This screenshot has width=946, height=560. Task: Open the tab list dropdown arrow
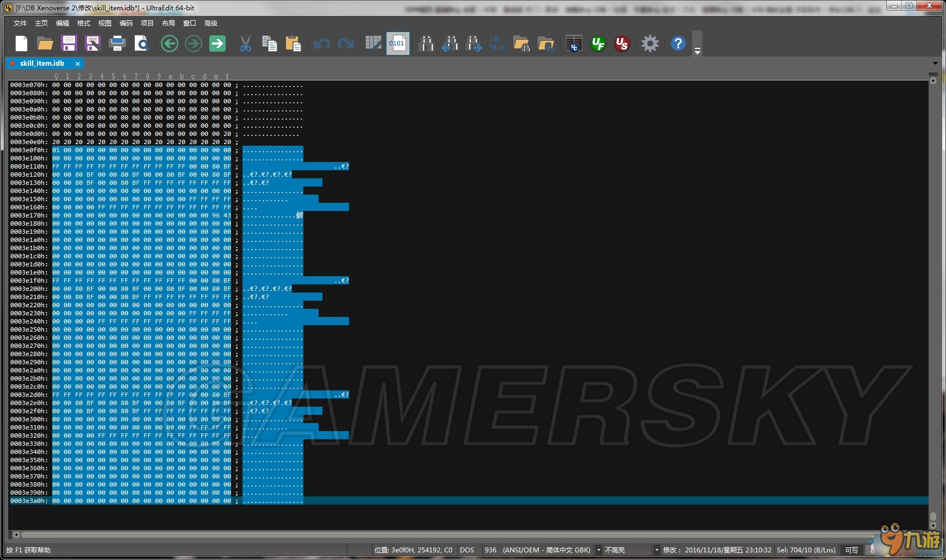pyautogui.click(x=935, y=63)
